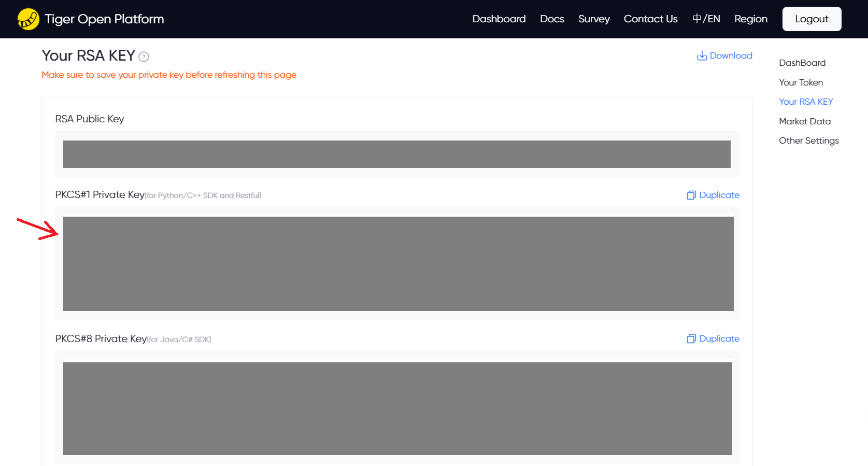Select DashBoard in the side menu
The height and width of the screenshot is (466, 868).
pos(802,63)
